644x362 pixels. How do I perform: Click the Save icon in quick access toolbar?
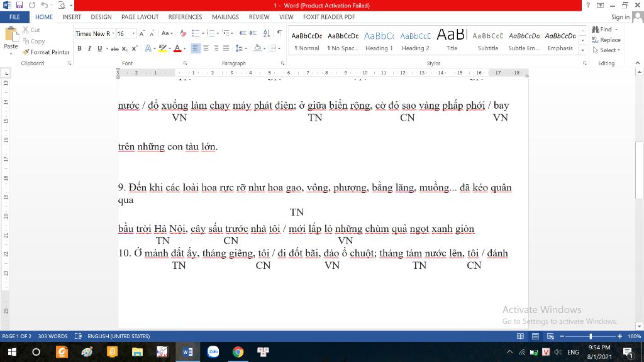(x=19, y=5)
